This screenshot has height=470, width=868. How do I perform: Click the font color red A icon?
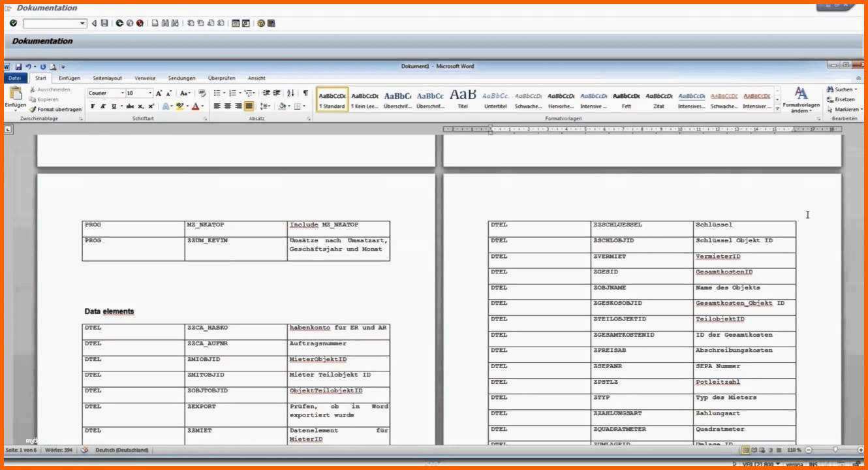pyautogui.click(x=195, y=106)
